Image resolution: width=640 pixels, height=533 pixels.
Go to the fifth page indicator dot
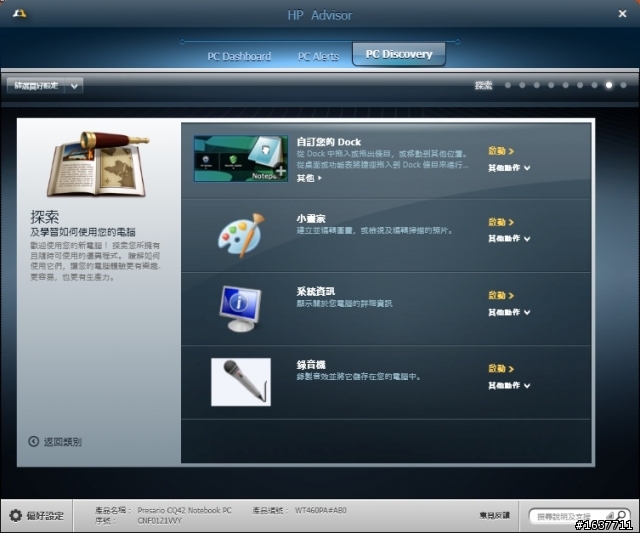pos(565,85)
